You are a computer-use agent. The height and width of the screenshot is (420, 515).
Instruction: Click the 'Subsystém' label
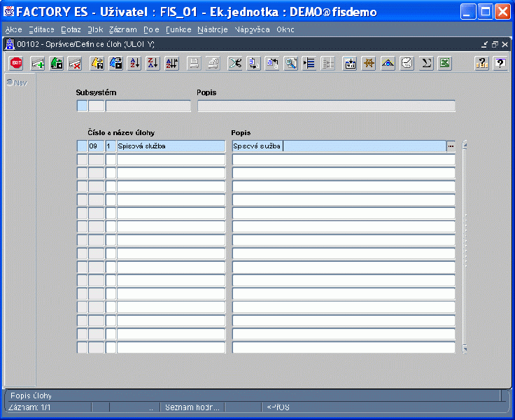coord(96,92)
